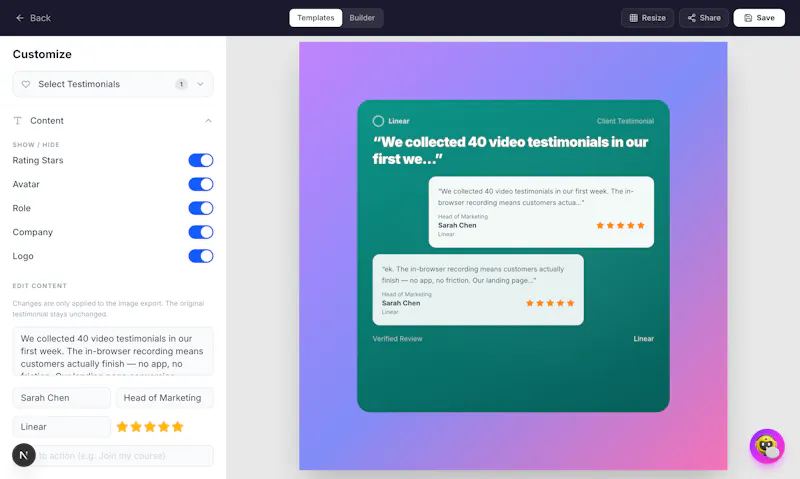Open the round N badge at bottom-left
The image size is (800, 479).
[x=24, y=455]
